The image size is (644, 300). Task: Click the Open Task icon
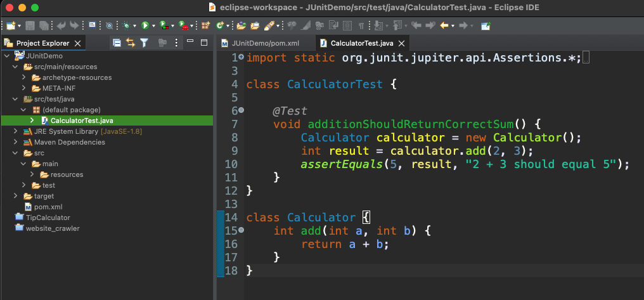[x=255, y=26]
